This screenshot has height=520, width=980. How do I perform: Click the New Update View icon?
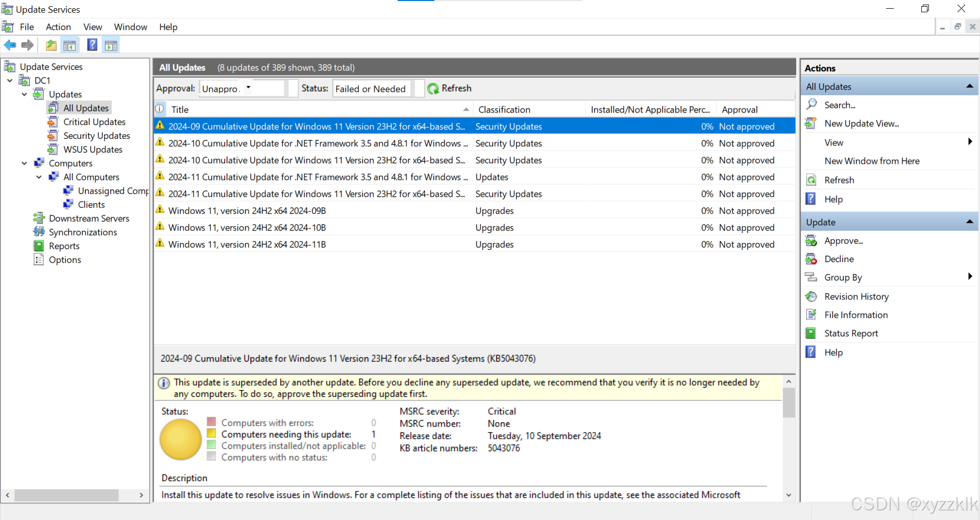pyautogui.click(x=811, y=123)
